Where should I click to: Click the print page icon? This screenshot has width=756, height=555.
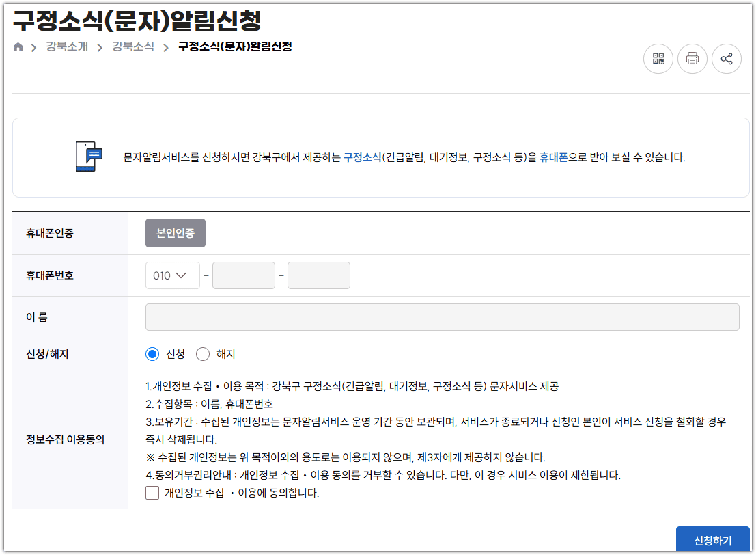tap(692, 59)
